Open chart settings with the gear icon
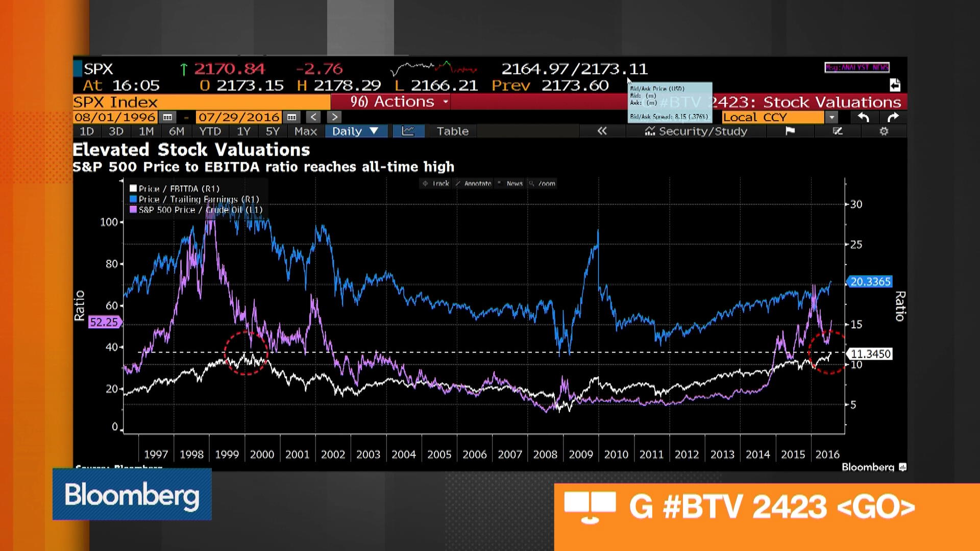Image resolution: width=980 pixels, height=551 pixels. [x=884, y=131]
